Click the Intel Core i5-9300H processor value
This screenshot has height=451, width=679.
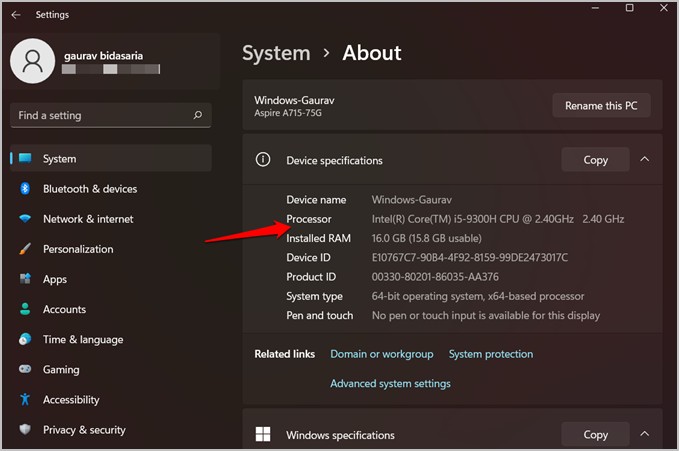[x=498, y=219]
